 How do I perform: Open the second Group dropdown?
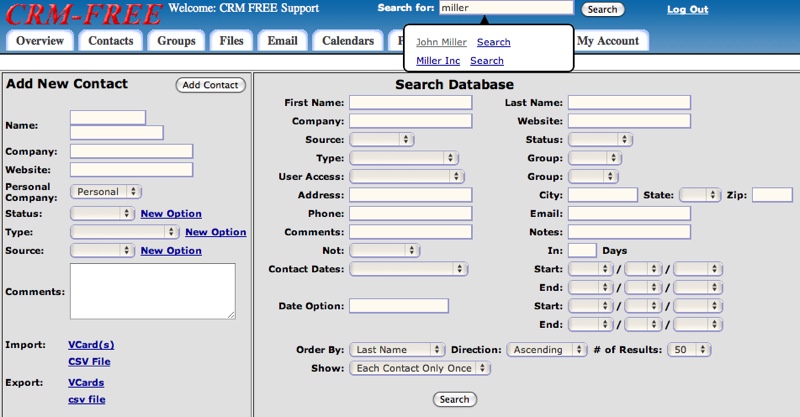click(593, 177)
